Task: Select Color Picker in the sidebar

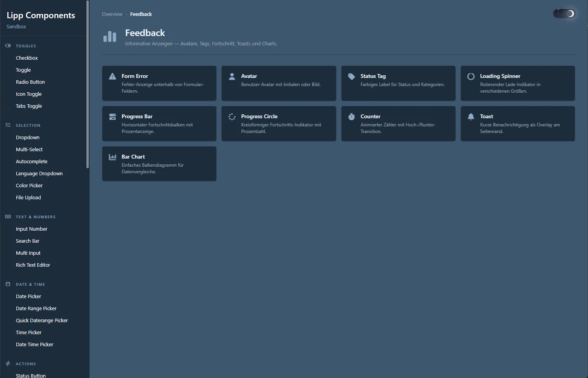Action: click(x=29, y=185)
